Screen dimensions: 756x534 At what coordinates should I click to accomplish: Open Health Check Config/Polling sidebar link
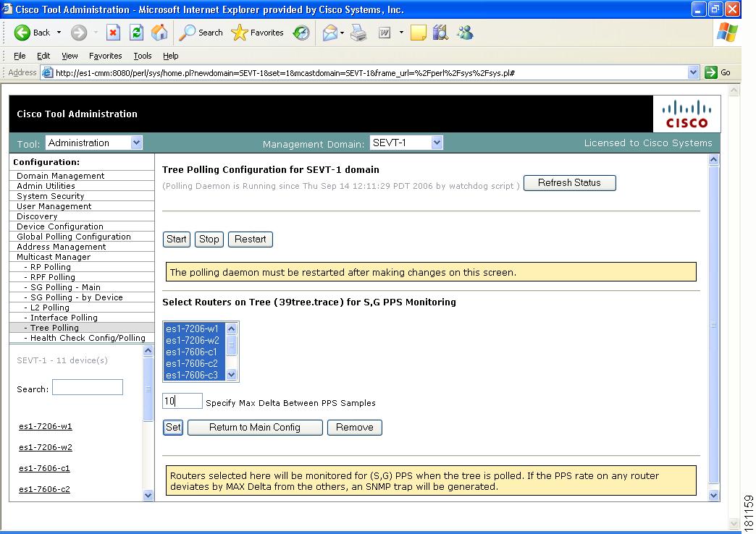[88, 338]
